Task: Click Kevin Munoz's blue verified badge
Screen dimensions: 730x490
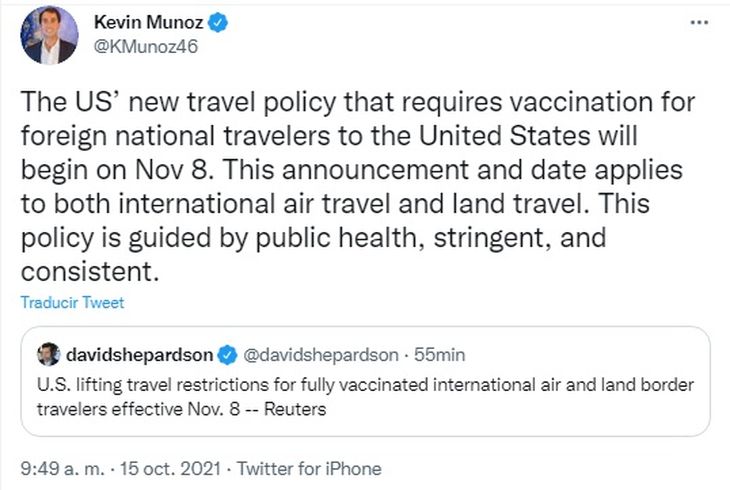Action: [x=219, y=22]
